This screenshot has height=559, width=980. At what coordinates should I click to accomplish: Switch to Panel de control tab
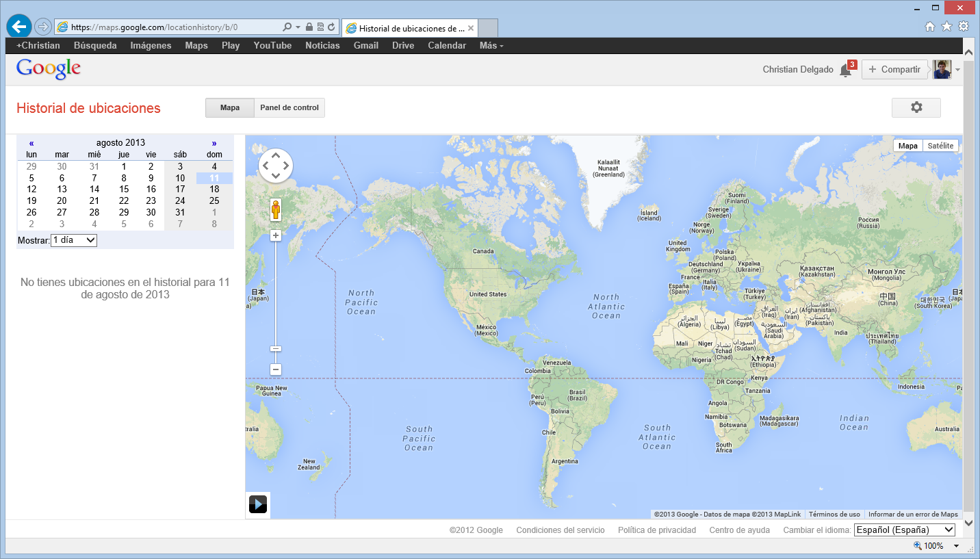tap(289, 107)
